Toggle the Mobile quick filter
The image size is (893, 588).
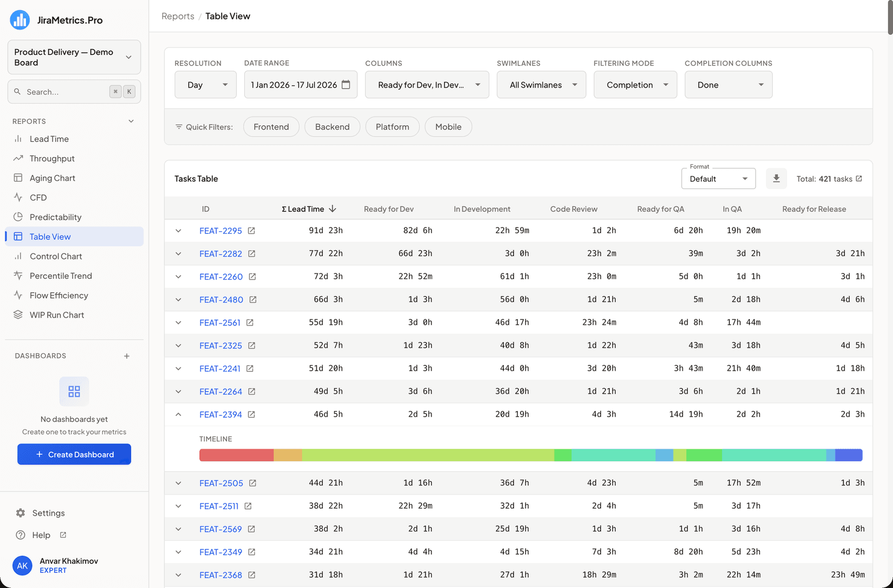pyautogui.click(x=448, y=127)
